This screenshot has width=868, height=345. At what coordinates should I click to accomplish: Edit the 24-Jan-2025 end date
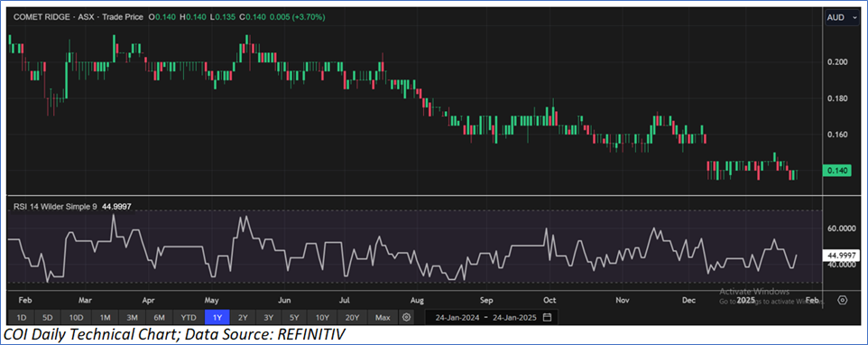pyautogui.click(x=516, y=318)
